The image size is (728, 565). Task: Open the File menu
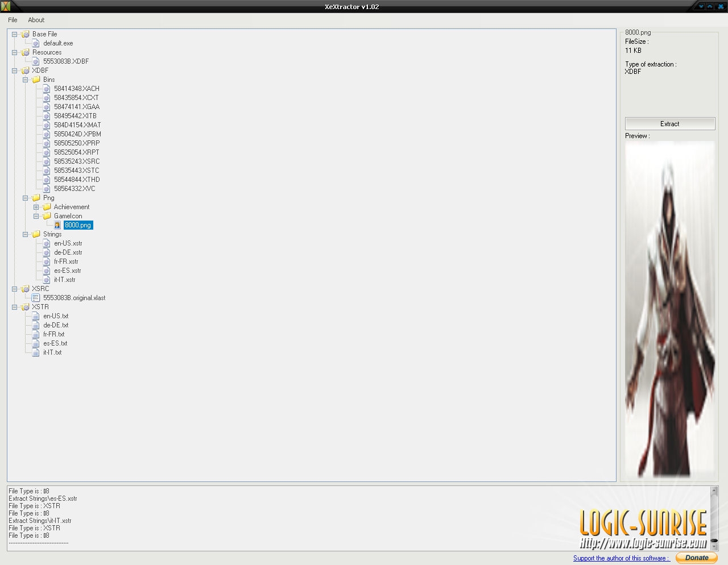coord(13,20)
